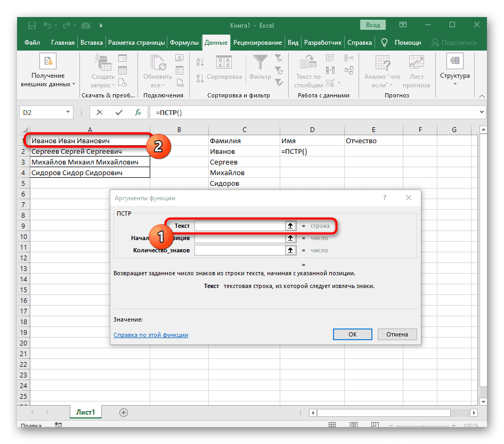Viewport: 504px width, 444px height.
Task: Click the Лист1 sheet tab
Action: pos(86,412)
